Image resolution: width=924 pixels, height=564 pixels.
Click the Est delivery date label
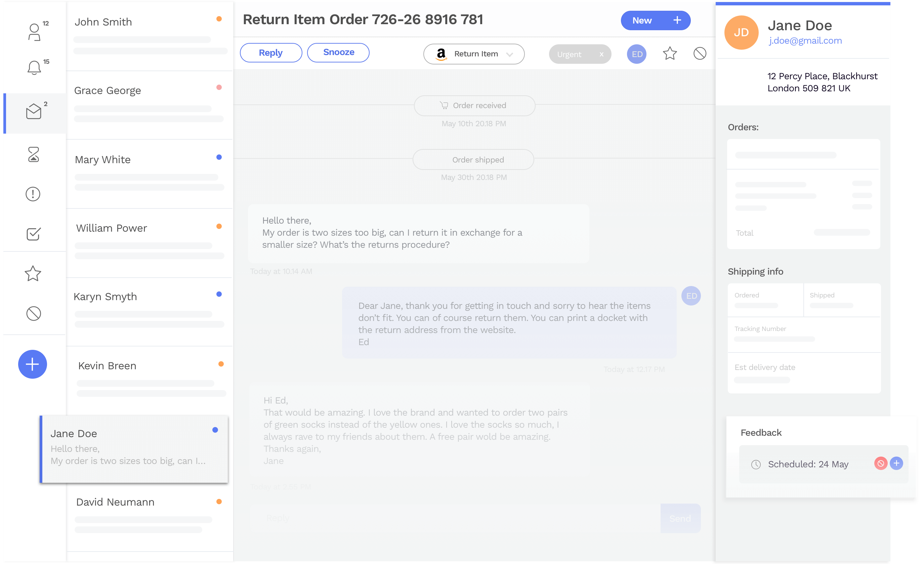coord(765,367)
